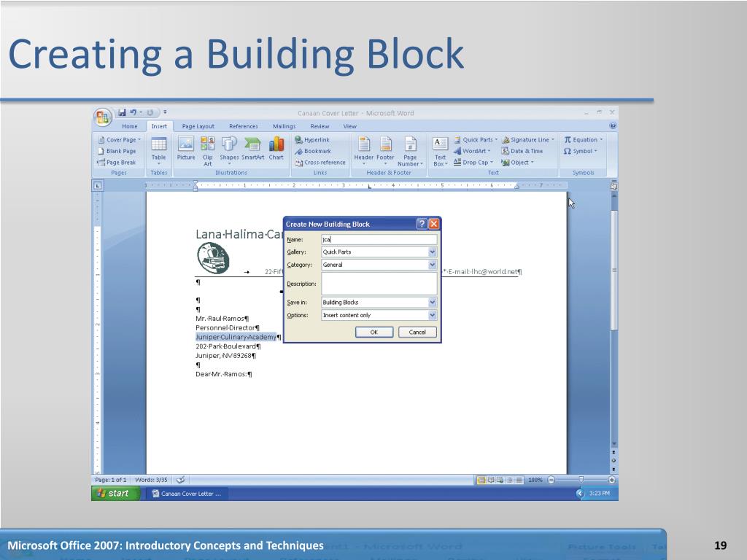Click the Date & Time command
747x560 pixels.
522,151
